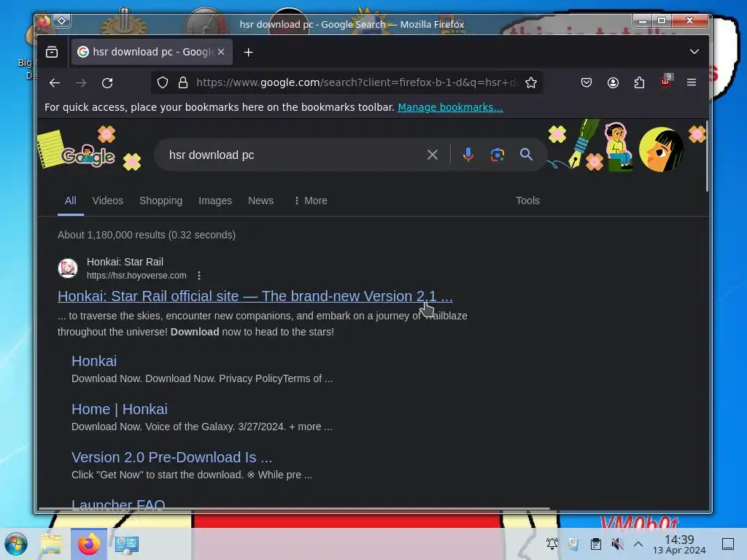This screenshot has height=560, width=747.
Task: Open the Firefox View recent browsing icon
Action: pyautogui.click(x=52, y=52)
